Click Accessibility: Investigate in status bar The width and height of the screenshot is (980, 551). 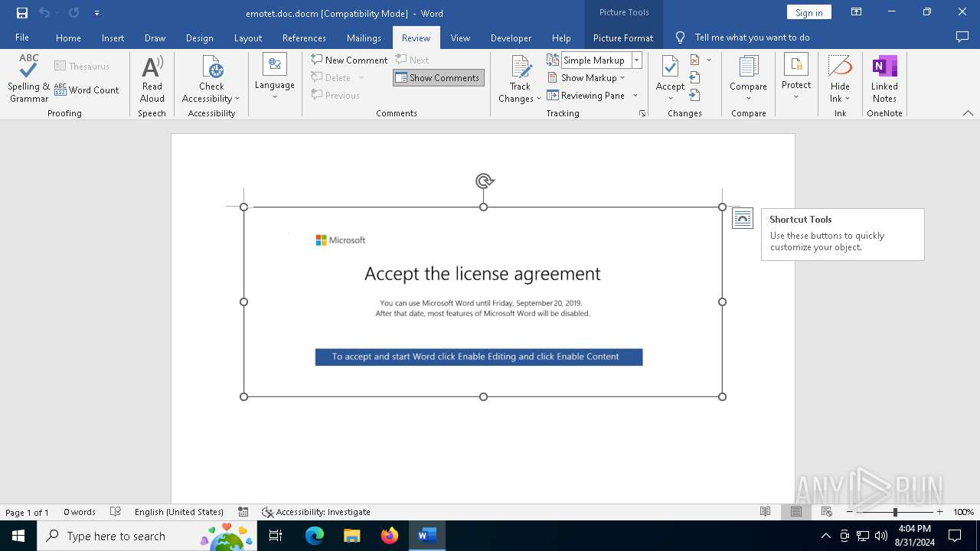(x=315, y=512)
